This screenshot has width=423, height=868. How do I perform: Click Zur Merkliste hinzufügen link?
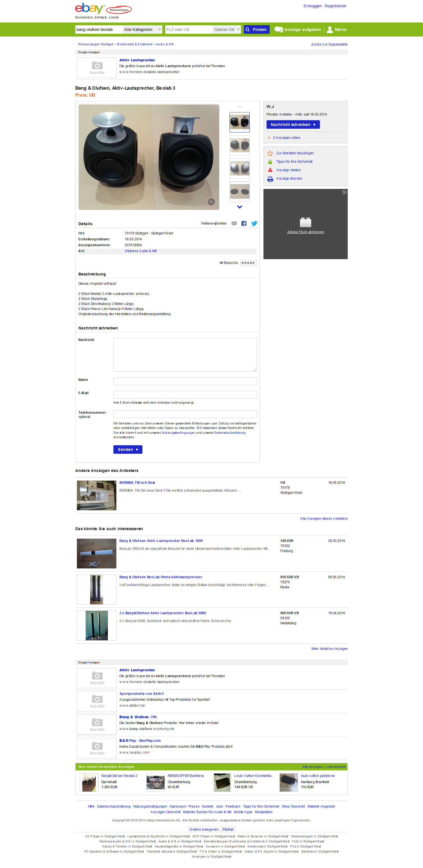(295, 153)
